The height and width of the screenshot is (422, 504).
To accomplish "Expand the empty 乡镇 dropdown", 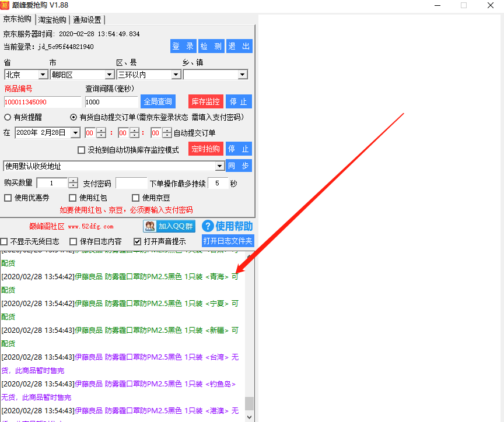I will 242,75.
